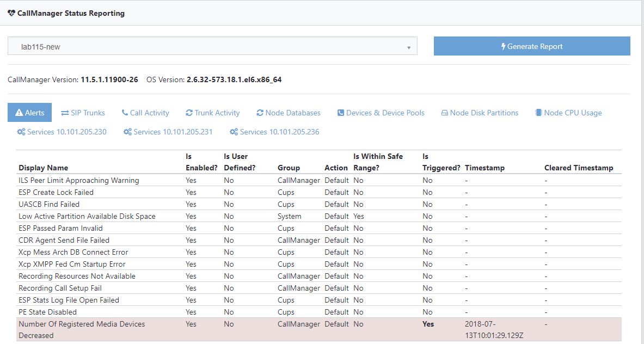Open the lab115-new cluster dropdown
The width and height of the screenshot is (644, 344).
(x=212, y=46)
